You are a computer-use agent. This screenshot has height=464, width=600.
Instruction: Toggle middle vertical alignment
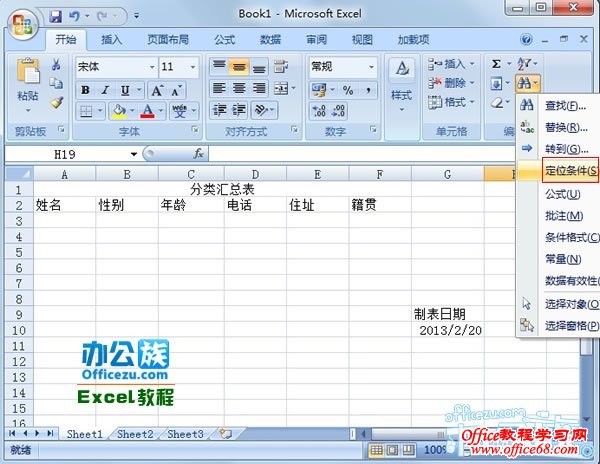coord(239,66)
